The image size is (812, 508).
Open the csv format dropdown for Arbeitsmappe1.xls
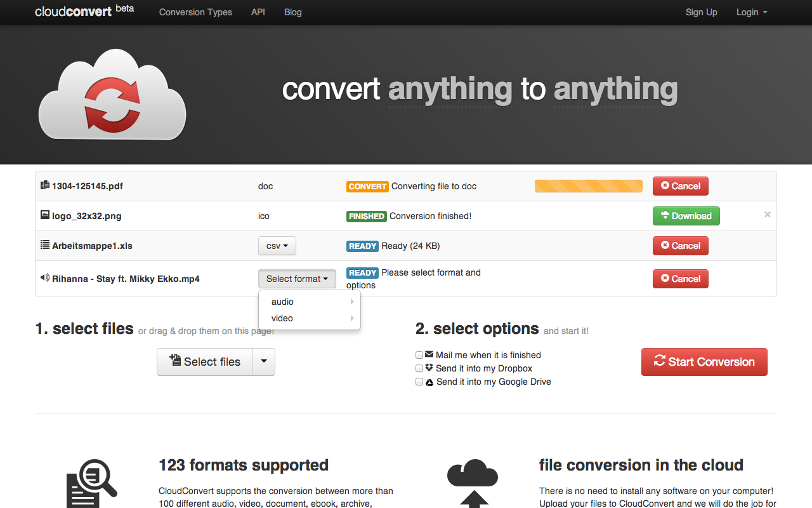277,246
